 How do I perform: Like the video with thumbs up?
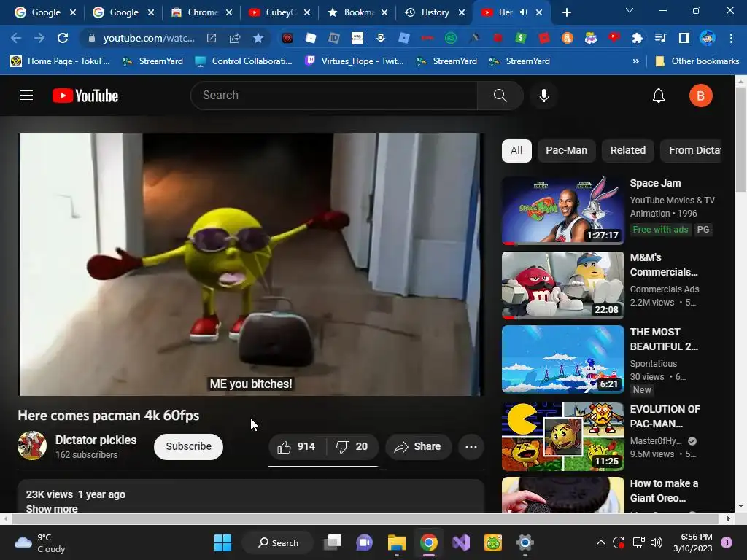coord(296,447)
